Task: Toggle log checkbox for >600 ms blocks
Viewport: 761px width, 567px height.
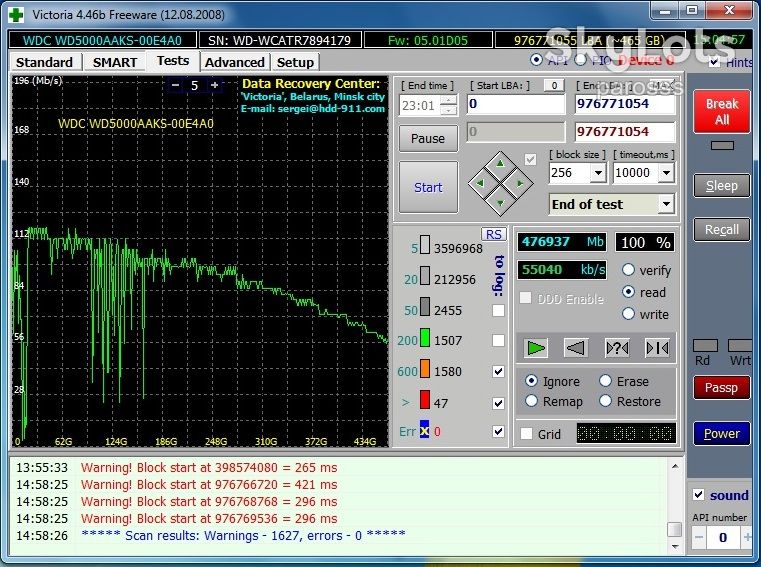Action: (x=498, y=403)
